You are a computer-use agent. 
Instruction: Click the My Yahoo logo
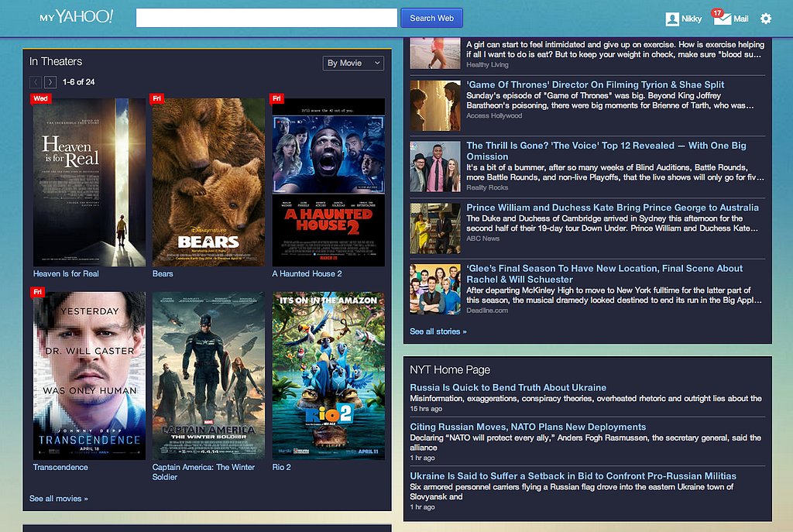(77, 17)
